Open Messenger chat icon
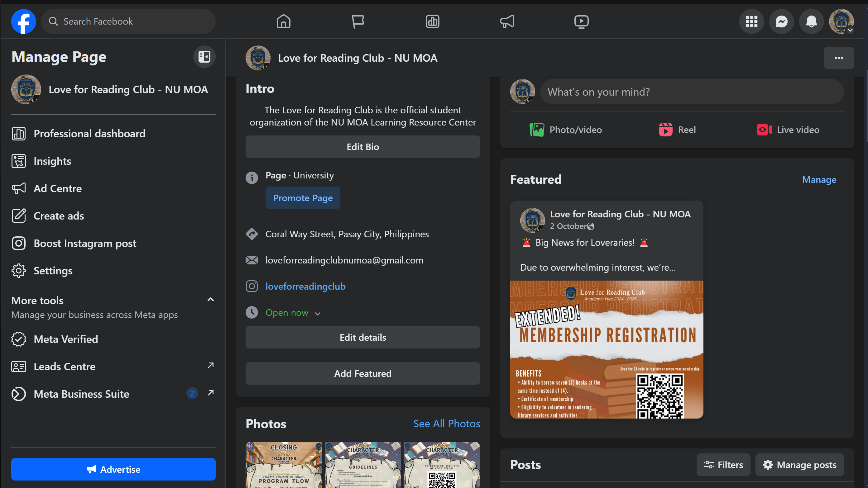Viewport: 868px width, 488px height. tap(781, 21)
